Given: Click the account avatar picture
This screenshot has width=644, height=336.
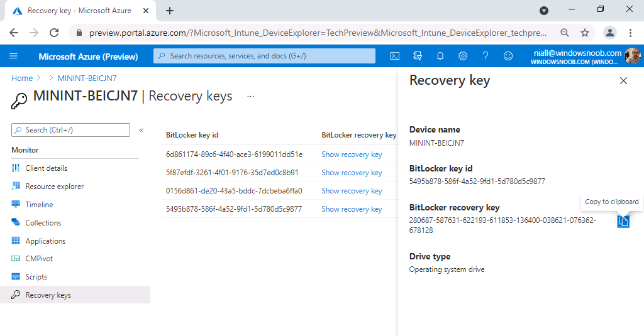Looking at the screenshot, I should (x=632, y=56).
